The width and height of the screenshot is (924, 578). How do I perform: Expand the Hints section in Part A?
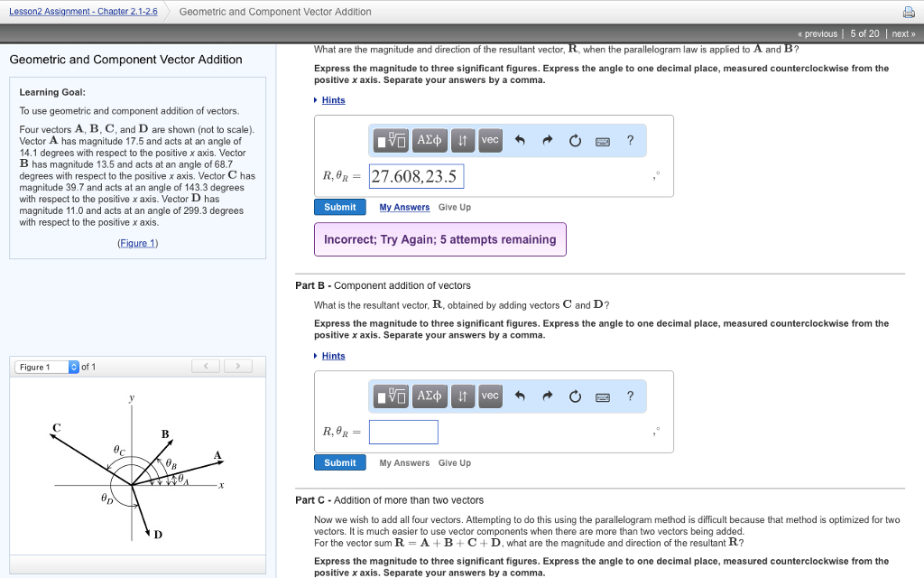point(333,99)
